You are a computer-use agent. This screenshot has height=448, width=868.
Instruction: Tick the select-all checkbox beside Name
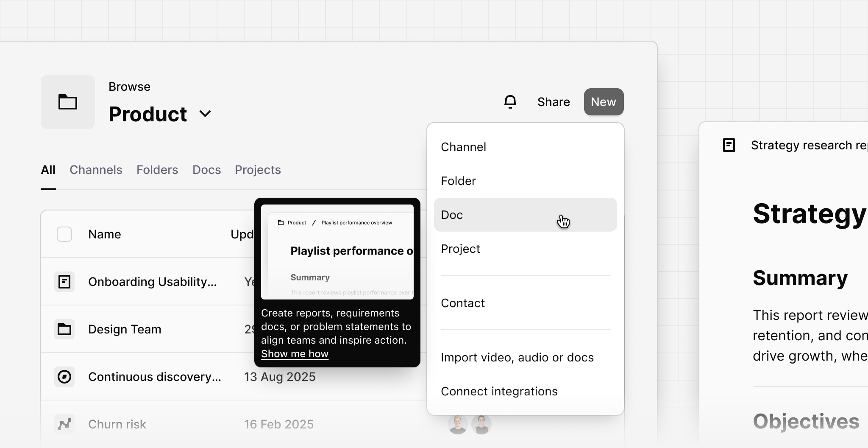(64, 234)
